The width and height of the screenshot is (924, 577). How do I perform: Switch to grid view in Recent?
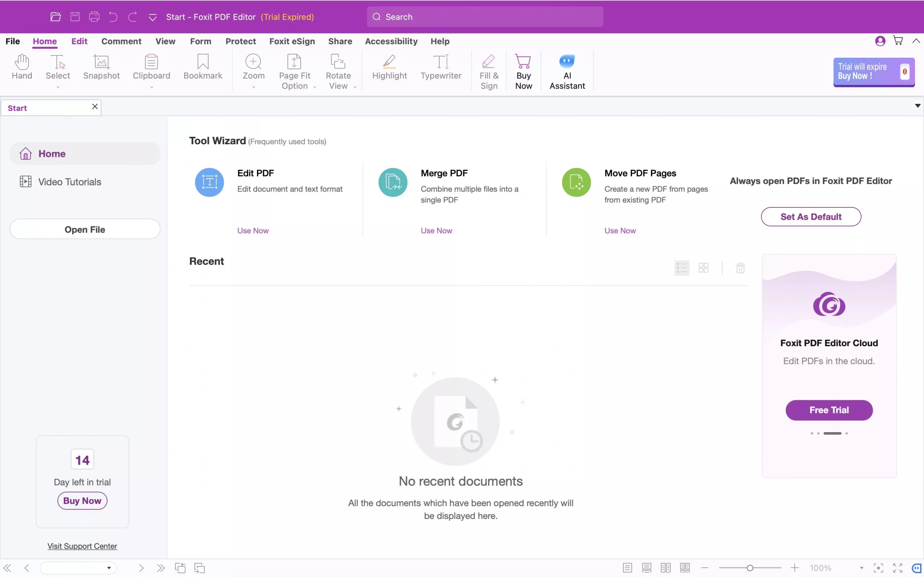(703, 267)
